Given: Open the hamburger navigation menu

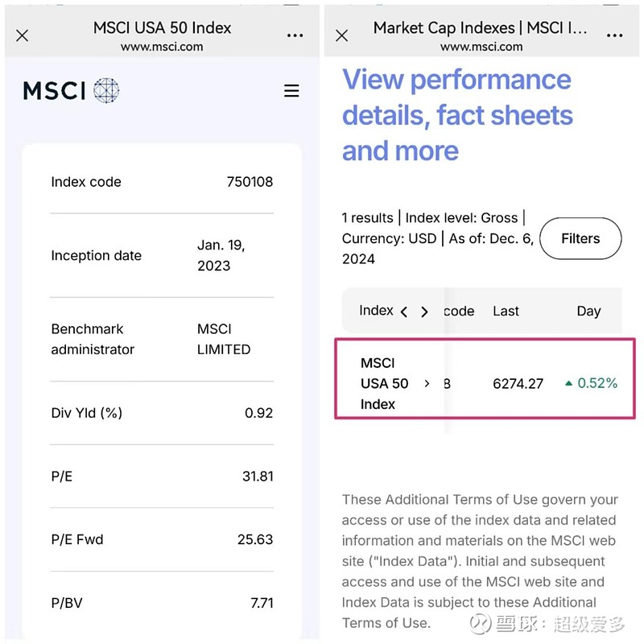Looking at the screenshot, I should [x=291, y=91].
